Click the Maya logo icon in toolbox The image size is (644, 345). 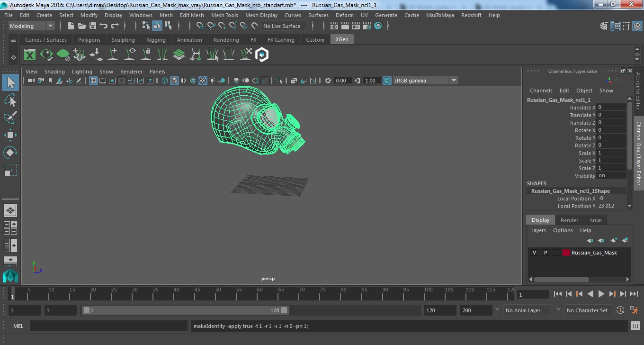tap(10, 275)
